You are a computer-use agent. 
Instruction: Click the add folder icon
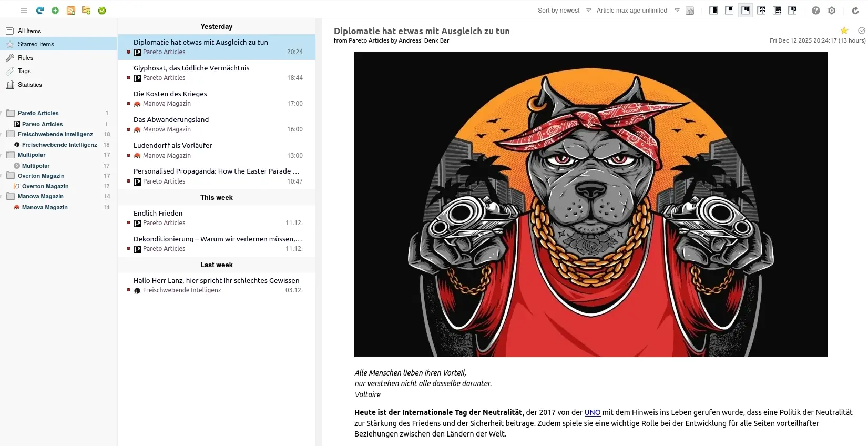click(86, 11)
